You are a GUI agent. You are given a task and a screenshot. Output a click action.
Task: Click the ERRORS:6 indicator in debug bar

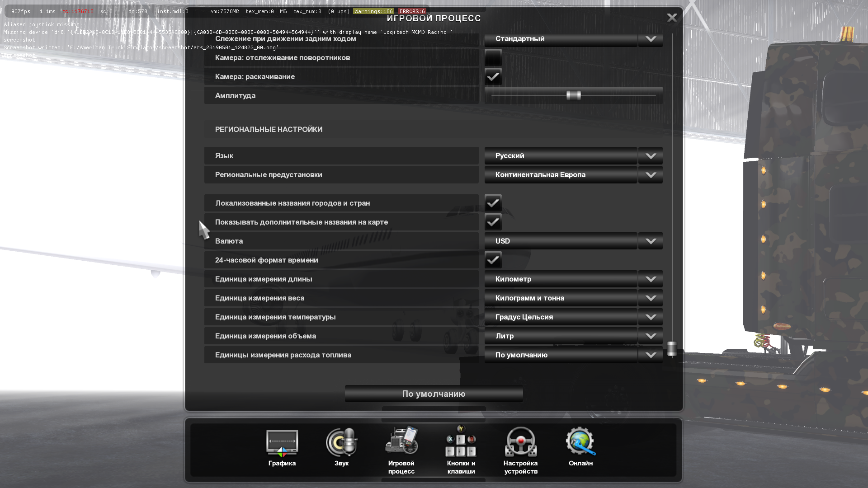pyautogui.click(x=412, y=11)
